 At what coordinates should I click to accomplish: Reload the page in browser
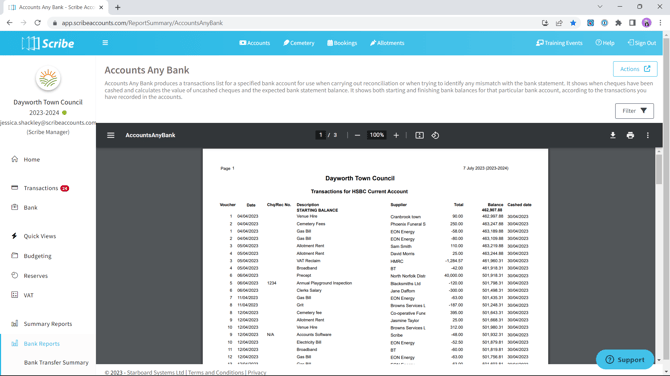pyautogui.click(x=38, y=23)
